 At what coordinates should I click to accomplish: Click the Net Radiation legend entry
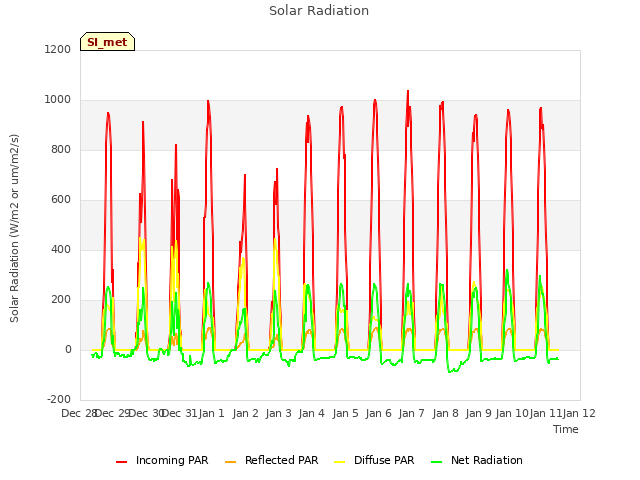click(x=477, y=460)
